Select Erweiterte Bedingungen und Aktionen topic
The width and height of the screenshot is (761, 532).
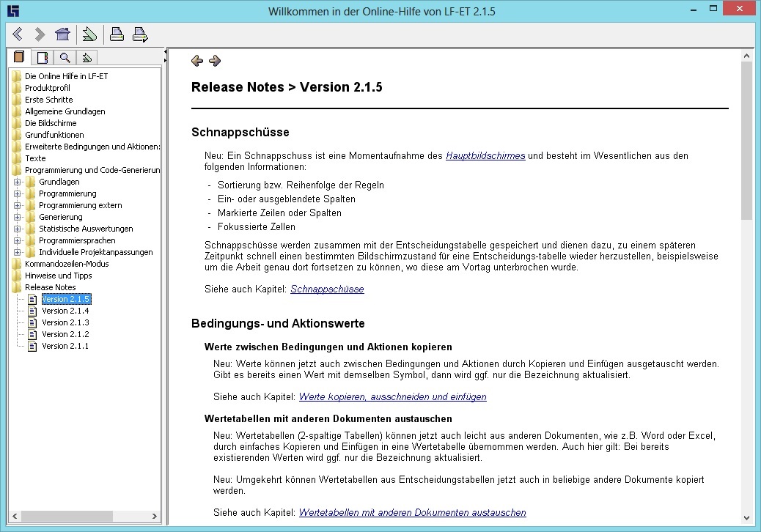click(92, 147)
